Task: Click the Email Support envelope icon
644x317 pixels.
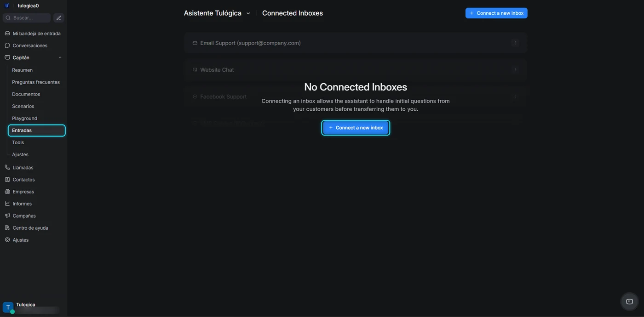Action: click(195, 43)
